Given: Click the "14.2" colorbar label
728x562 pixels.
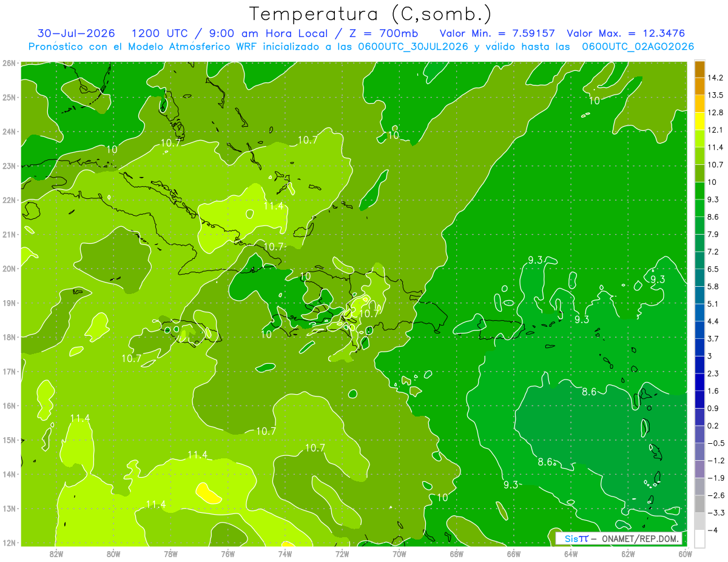Looking at the screenshot, I should [x=716, y=78].
